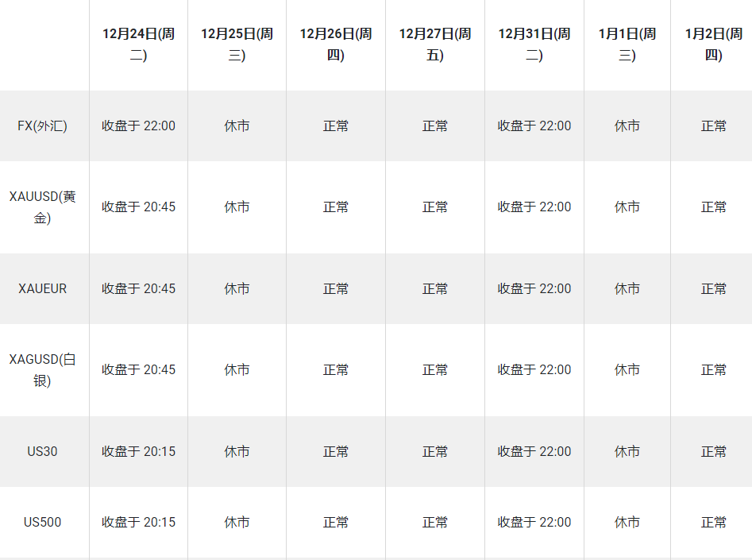Select the US500 row label
752x560 pixels.
[42, 522]
